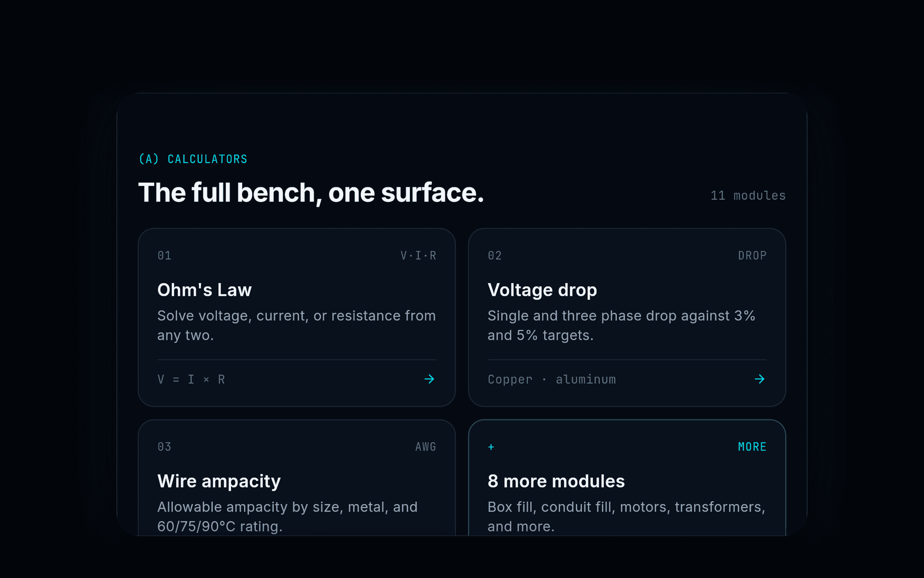Click the 03 number on Wire ampacity card
Screen dimensions: 924x578
point(164,447)
